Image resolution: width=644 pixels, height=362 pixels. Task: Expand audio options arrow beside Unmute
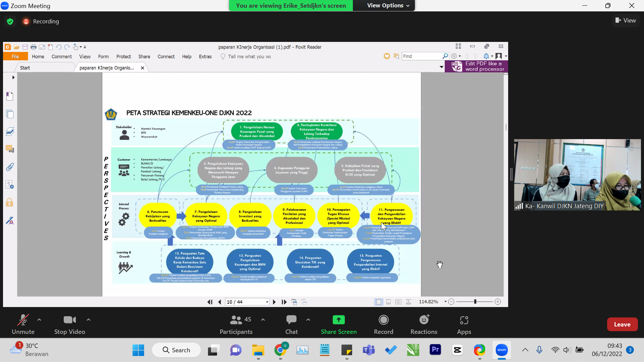(39, 320)
